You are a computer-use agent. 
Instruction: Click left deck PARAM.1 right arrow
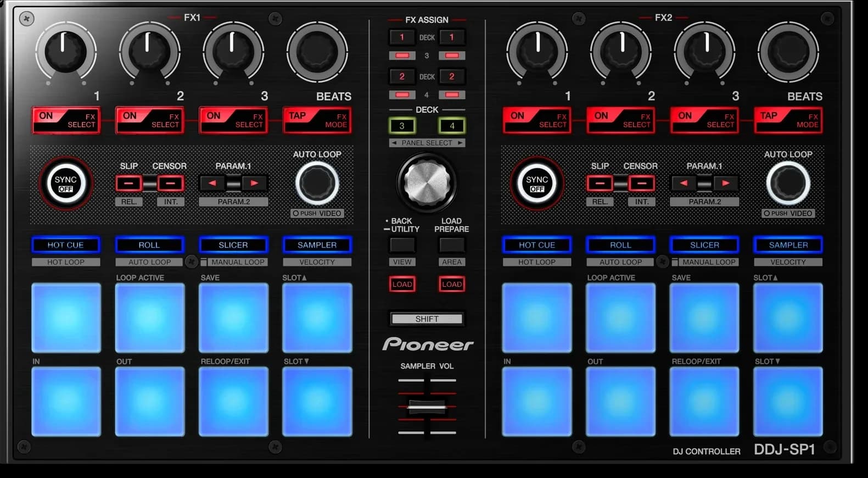click(254, 184)
